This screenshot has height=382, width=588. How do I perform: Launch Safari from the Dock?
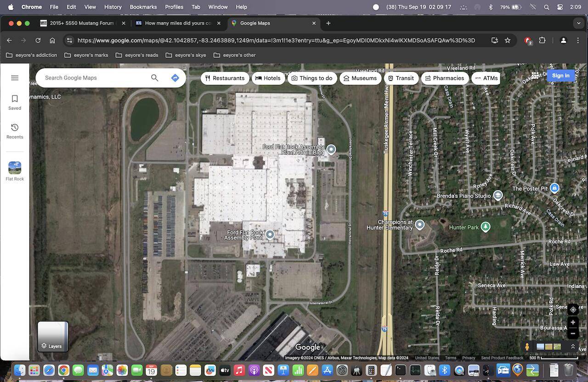click(49, 370)
